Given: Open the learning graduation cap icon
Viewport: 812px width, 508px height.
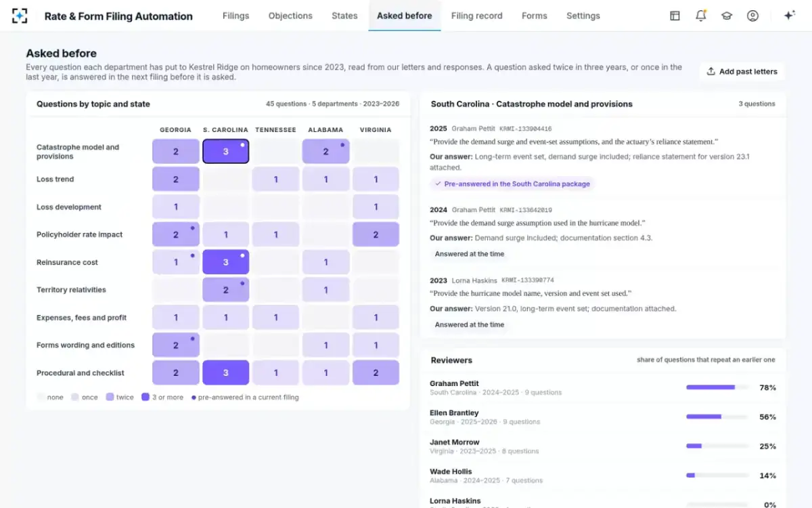Looking at the screenshot, I should 727,16.
